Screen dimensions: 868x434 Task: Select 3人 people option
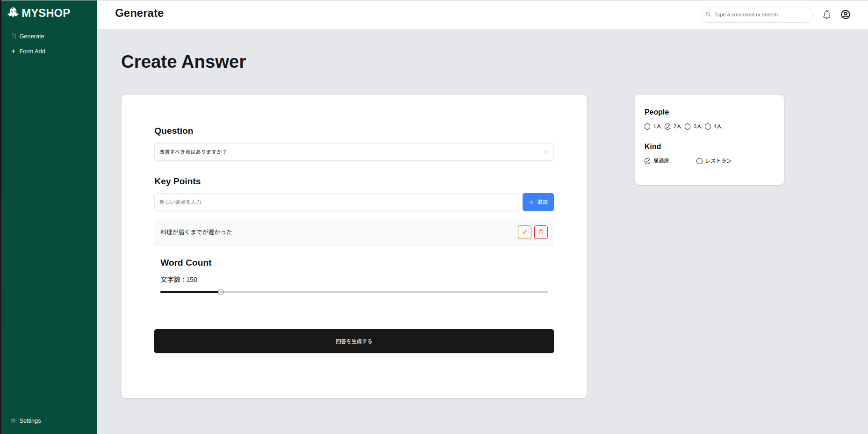[688, 126]
